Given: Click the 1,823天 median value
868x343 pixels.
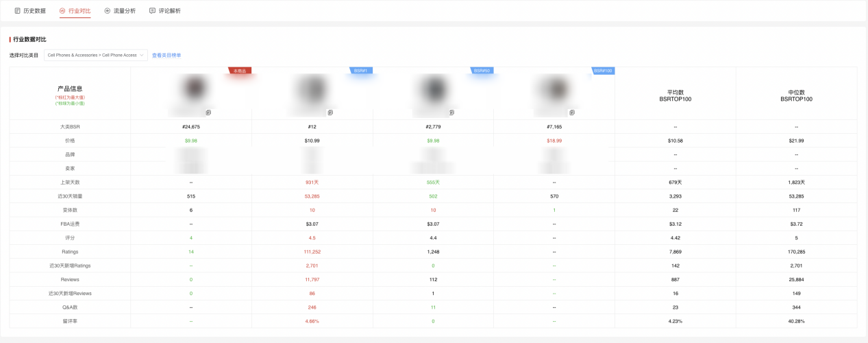Looking at the screenshot, I should click(x=796, y=182).
